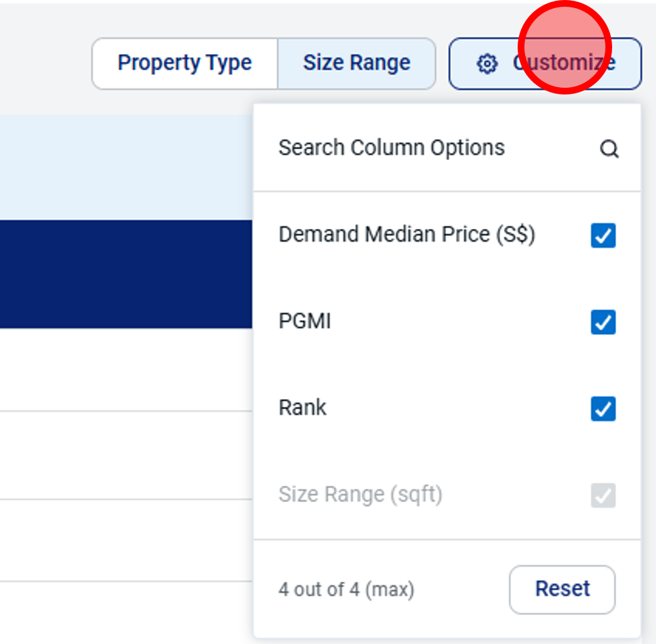Select the Size Range tab
Image resolution: width=656 pixels, height=644 pixels.
pyautogui.click(x=356, y=63)
